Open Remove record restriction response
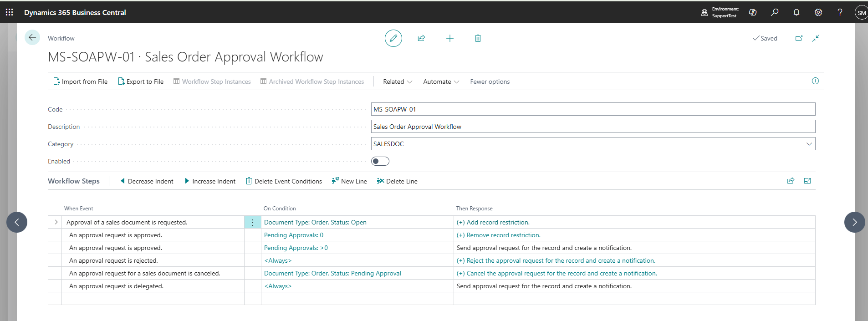The width and height of the screenshot is (868, 321). coord(498,235)
